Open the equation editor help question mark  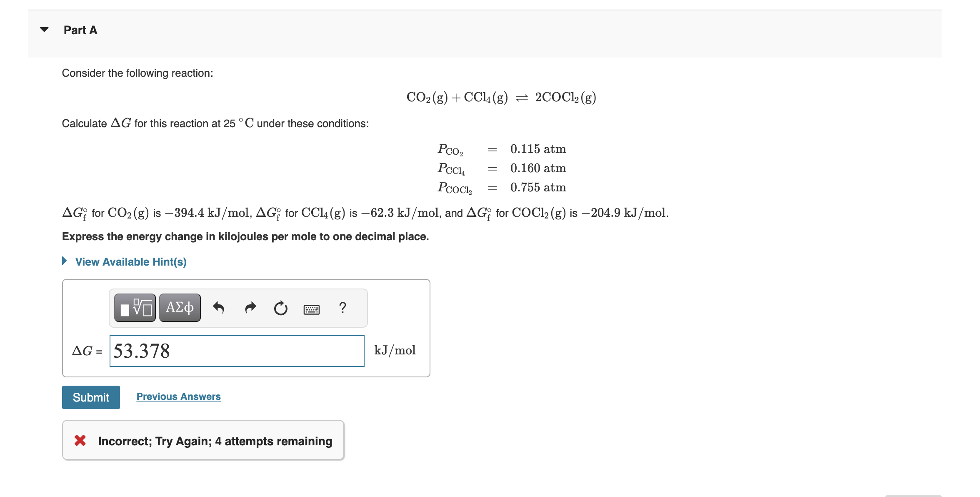point(342,307)
